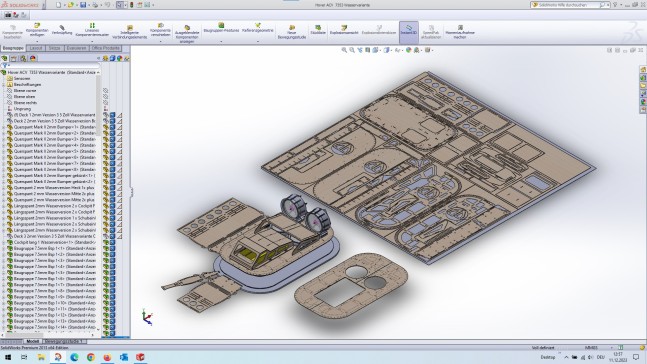Click the edit appearance color-ball in view toolbar
This screenshot has height=364, width=647.
click(409, 50)
